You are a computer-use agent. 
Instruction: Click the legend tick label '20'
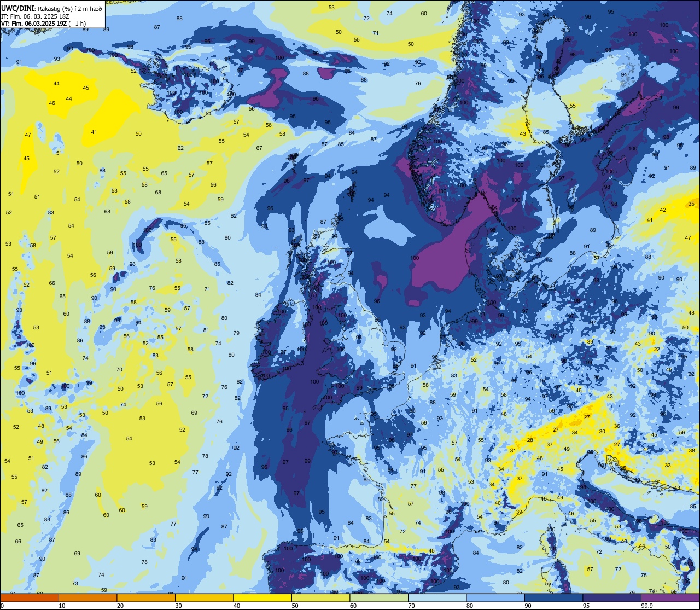click(120, 606)
